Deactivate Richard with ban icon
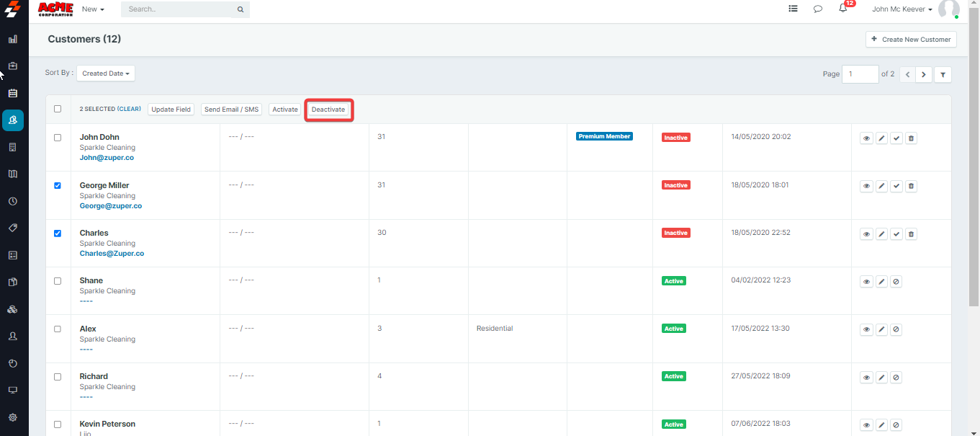 coord(896,378)
